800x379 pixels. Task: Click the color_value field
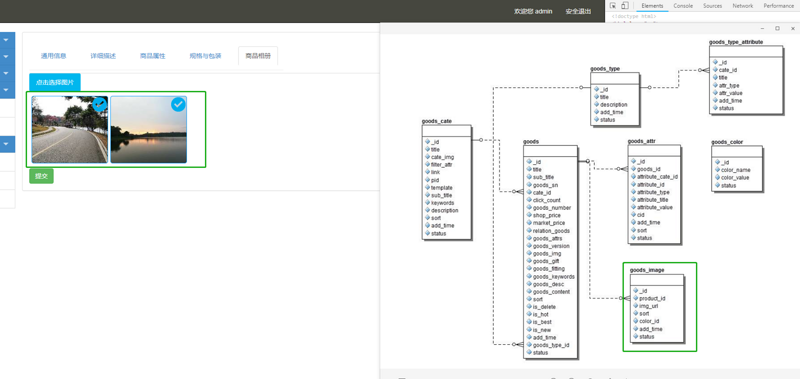click(x=735, y=178)
